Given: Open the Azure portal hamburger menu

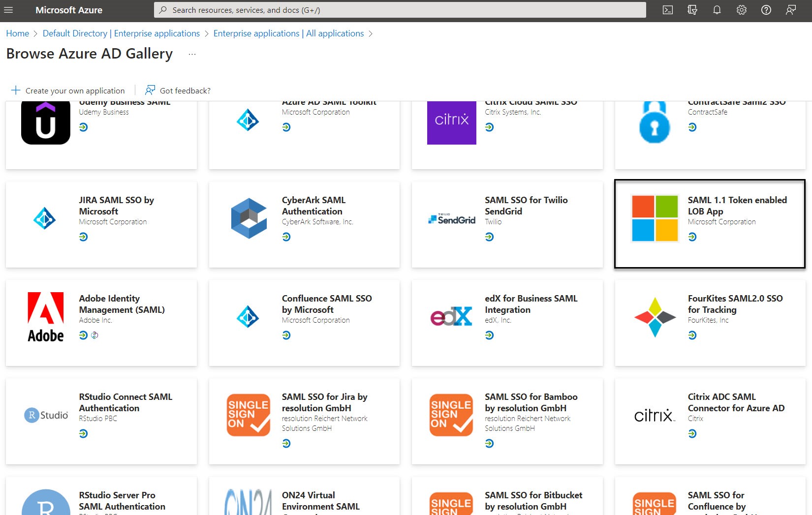Looking at the screenshot, I should tap(8, 10).
